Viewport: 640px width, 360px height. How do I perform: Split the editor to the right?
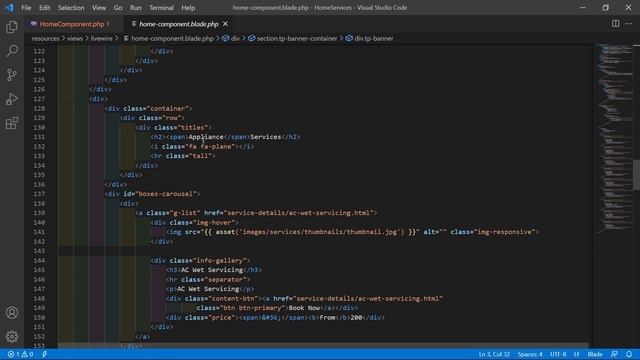coord(616,24)
